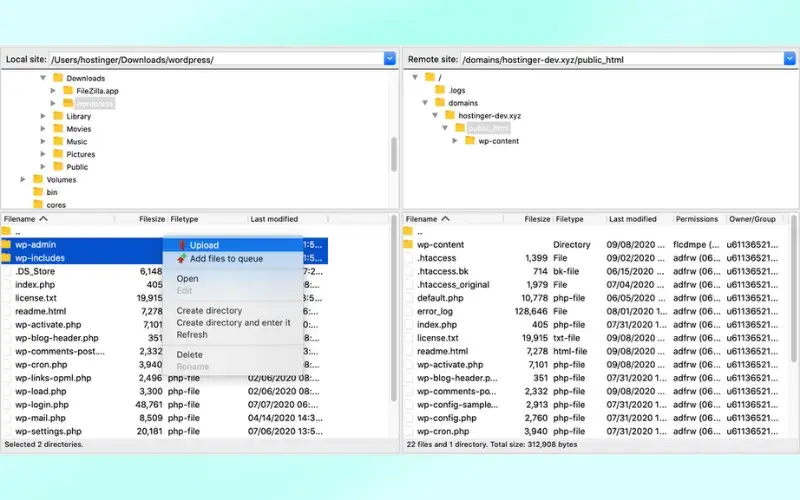Choose Open from the context menu
This screenshot has width=800, height=500.
pyautogui.click(x=233, y=279)
